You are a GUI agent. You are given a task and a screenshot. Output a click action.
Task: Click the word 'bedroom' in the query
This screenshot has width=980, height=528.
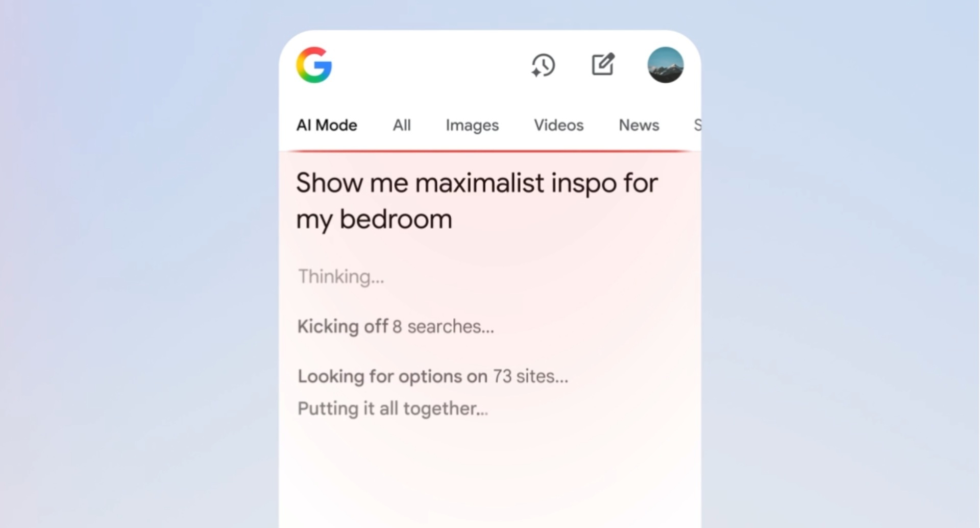(x=396, y=219)
